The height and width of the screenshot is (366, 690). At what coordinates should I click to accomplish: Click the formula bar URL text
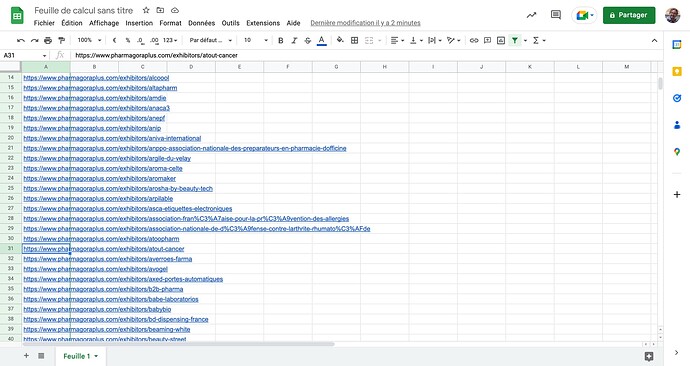(156, 55)
